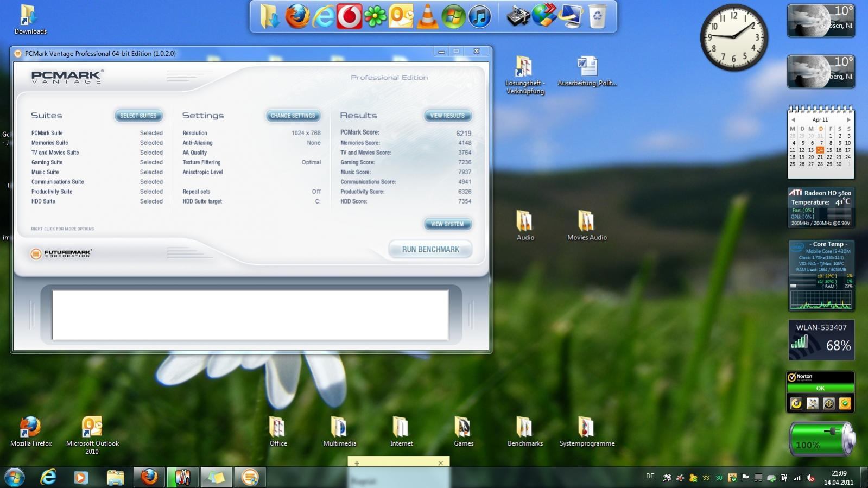Screen dimensions: 868x488
Task: Open Mozilla Firefox desktop shortcut
Action: tap(31, 432)
